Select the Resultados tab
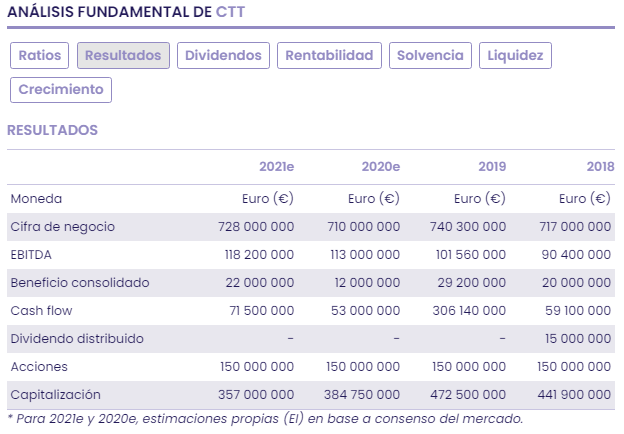Image resolution: width=624 pixels, height=434 pixels. (123, 56)
